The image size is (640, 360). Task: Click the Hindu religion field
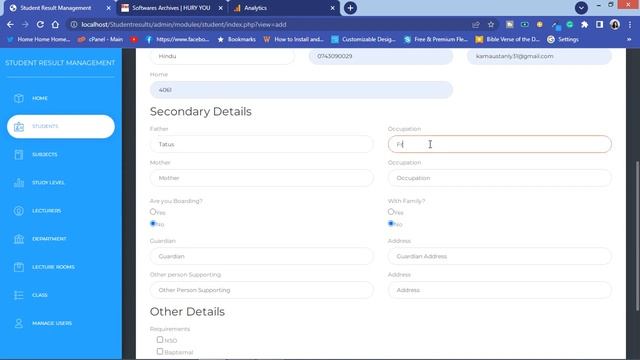222,56
